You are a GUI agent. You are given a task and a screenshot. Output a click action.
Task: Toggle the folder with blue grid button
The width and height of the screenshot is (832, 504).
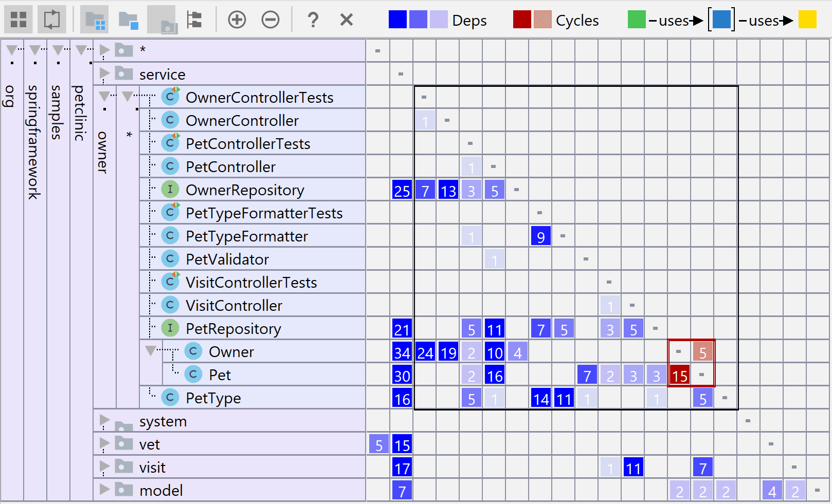click(x=95, y=20)
